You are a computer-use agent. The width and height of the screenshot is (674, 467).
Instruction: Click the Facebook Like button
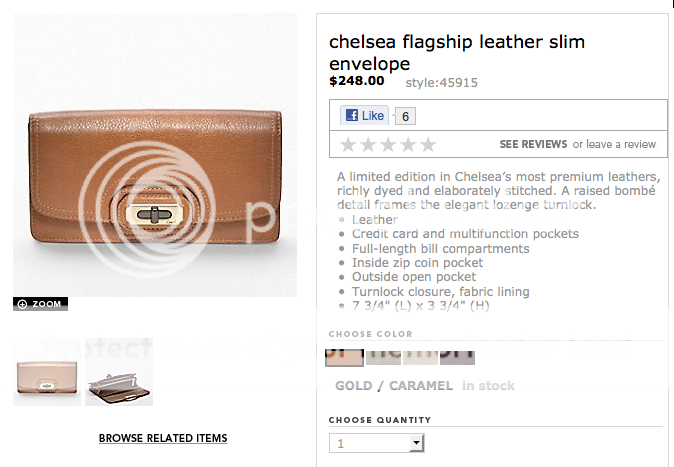pyautogui.click(x=365, y=115)
